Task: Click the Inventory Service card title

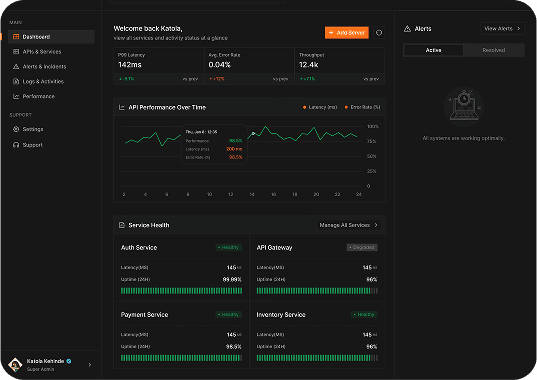Action: [x=281, y=315]
